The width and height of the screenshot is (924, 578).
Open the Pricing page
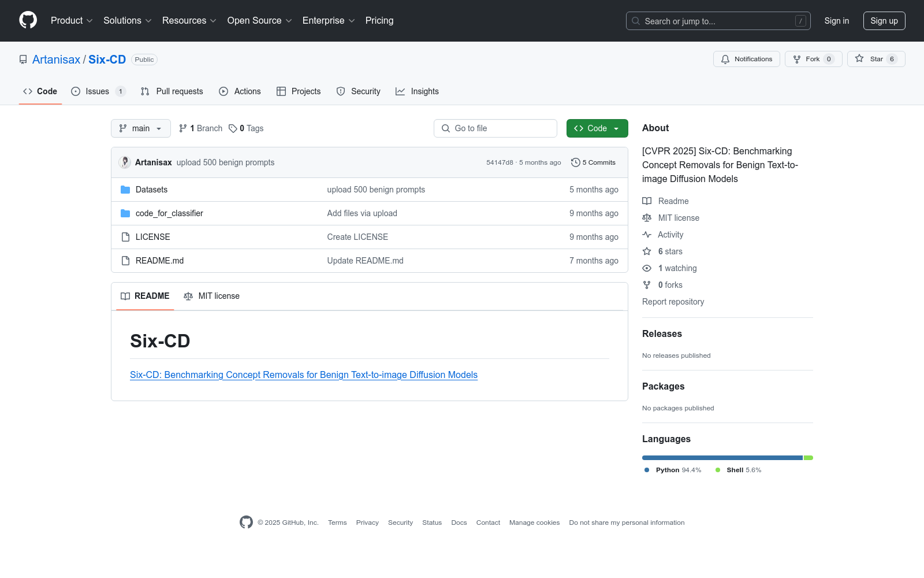tap(379, 20)
